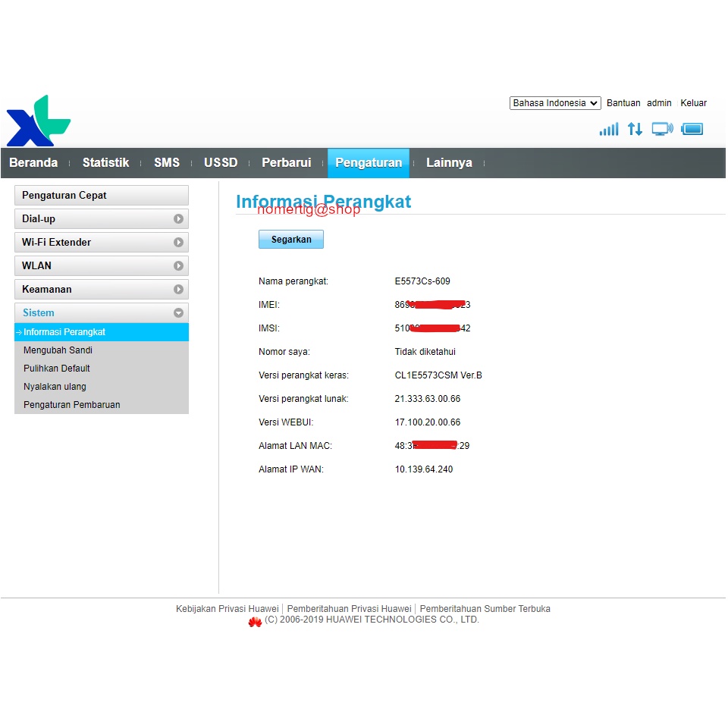Click the Tidak diketahui number value
This screenshot has width=728, height=728.
[x=425, y=352]
